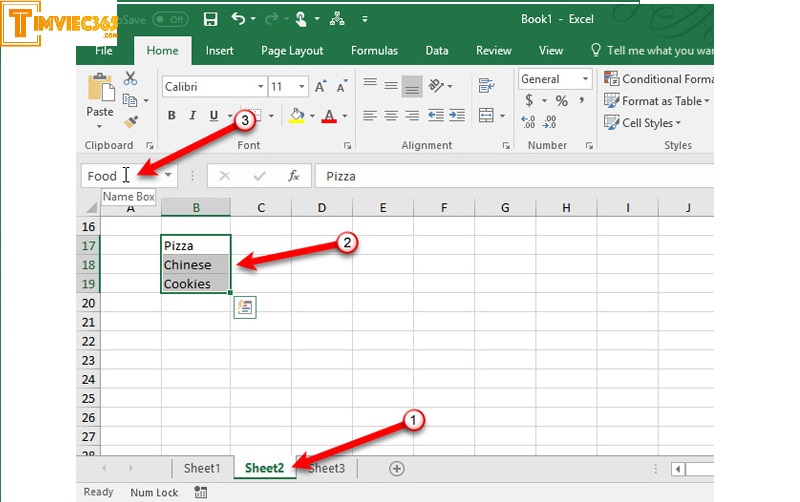Open the Paste options dropdown arrow
This screenshot has height=502, width=800.
click(x=99, y=126)
